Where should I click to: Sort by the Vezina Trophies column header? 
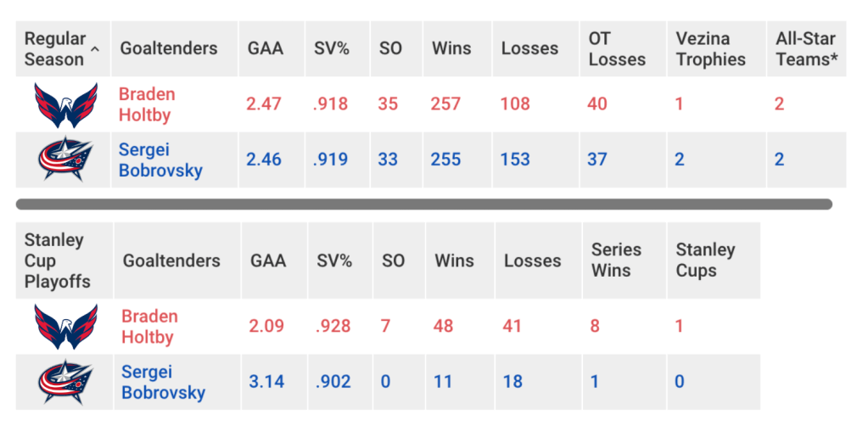click(x=710, y=49)
